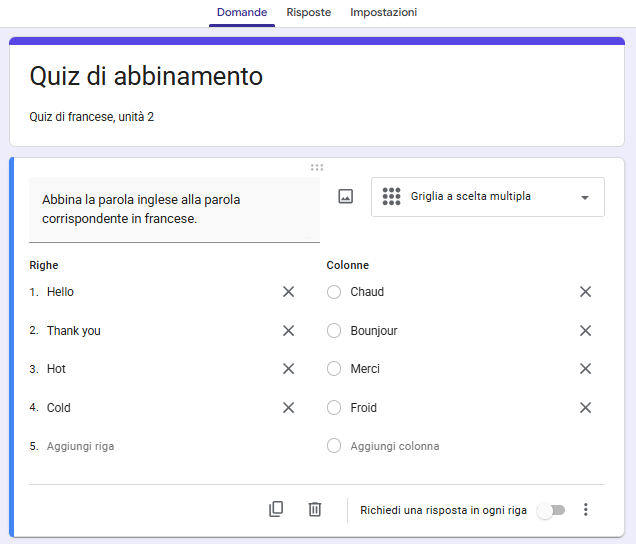Delete the Cold row
This screenshot has width=636, height=544.
click(288, 408)
